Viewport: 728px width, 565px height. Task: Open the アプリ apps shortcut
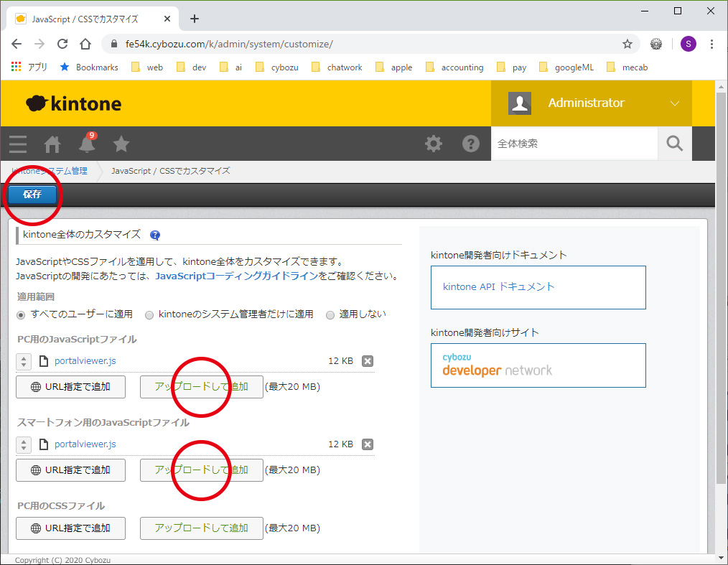coord(29,67)
